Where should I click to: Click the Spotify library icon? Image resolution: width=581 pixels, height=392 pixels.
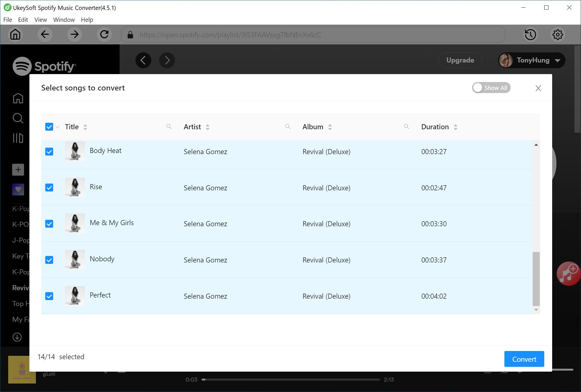(x=18, y=139)
